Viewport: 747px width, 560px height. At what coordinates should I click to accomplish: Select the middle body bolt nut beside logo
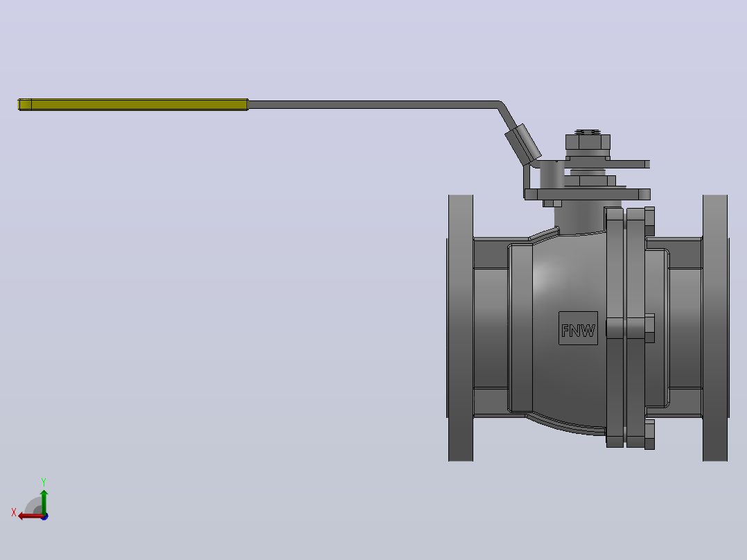(649, 328)
